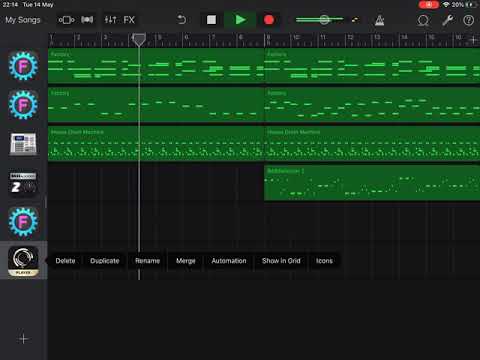
Task: Select the first House Drum Machine region
Action: (x=156, y=144)
